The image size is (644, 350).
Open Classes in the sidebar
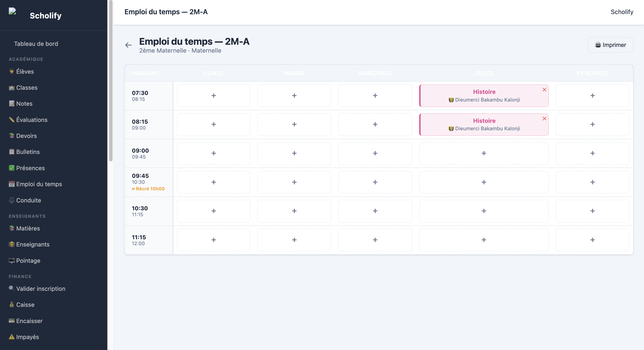23,88
